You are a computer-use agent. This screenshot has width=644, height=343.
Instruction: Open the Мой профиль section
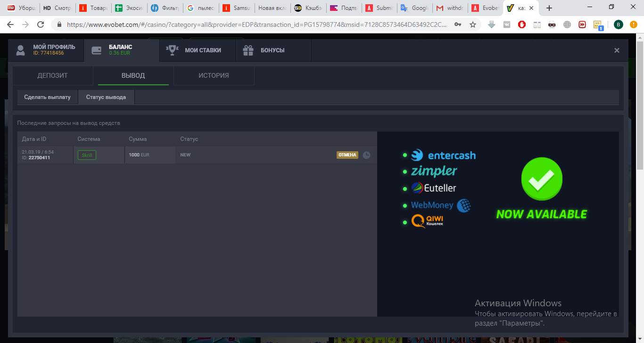[46, 50]
